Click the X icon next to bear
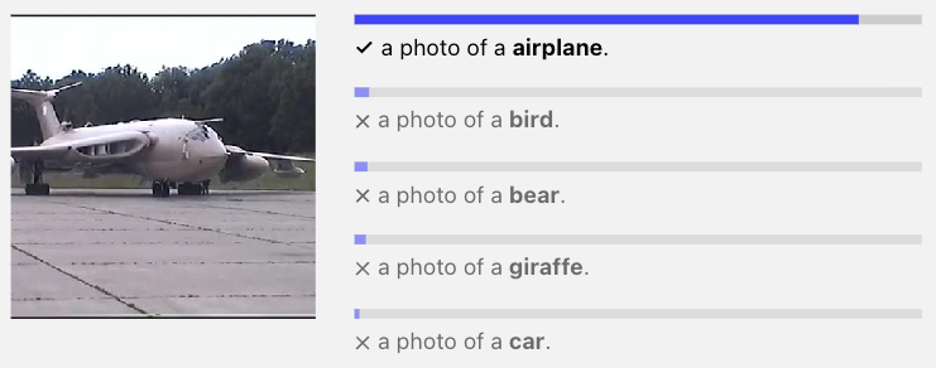This screenshot has width=936, height=368. tap(362, 196)
